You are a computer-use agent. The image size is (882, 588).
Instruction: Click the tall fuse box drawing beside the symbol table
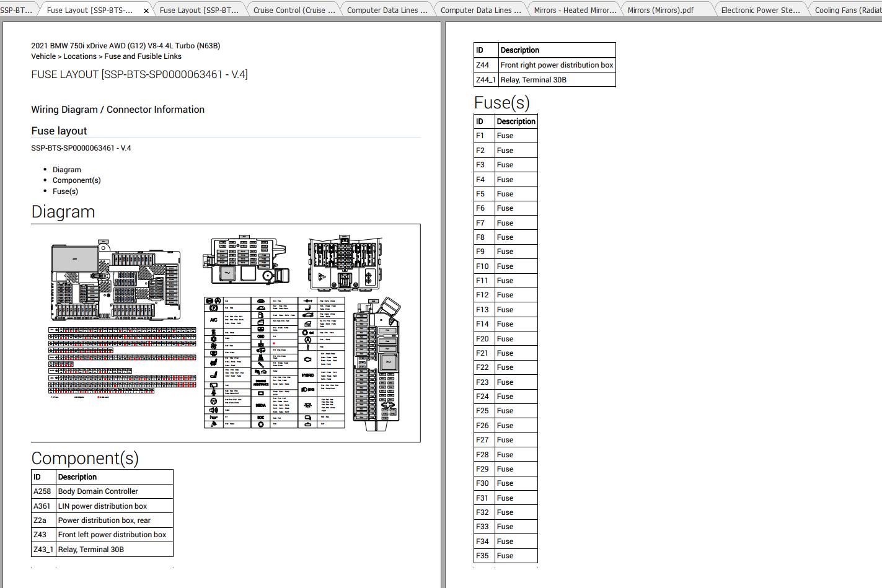point(376,364)
